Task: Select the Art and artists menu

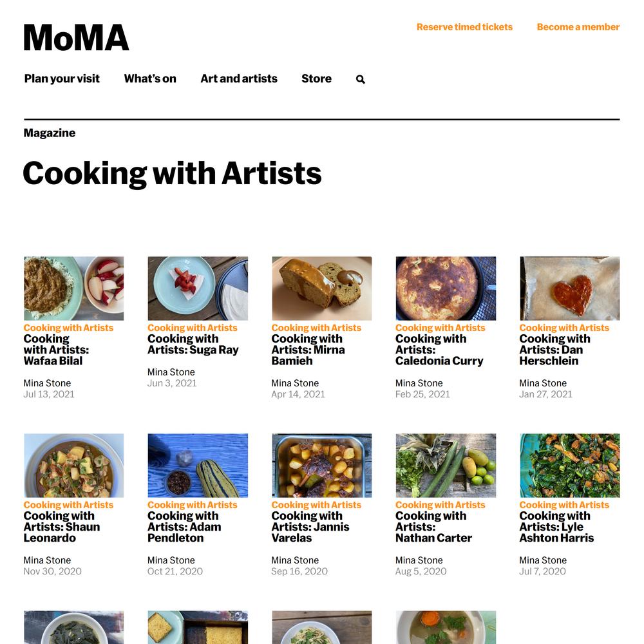Action: [x=239, y=79]
